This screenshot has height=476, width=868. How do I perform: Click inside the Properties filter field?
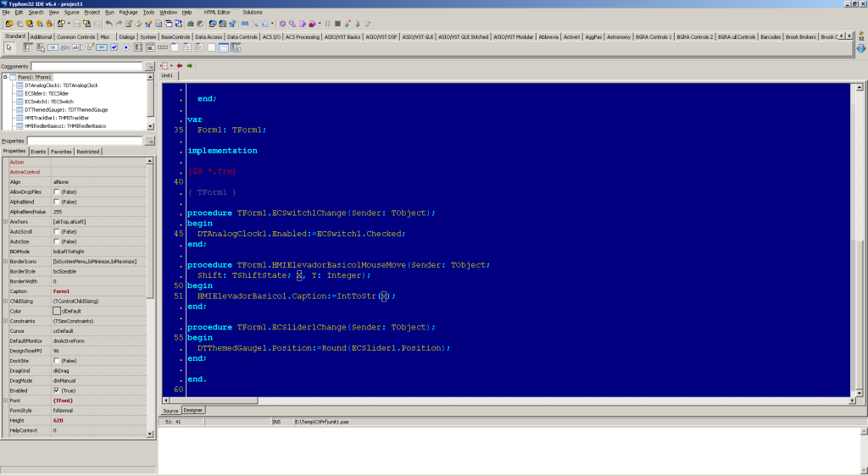tap(85, 141)
